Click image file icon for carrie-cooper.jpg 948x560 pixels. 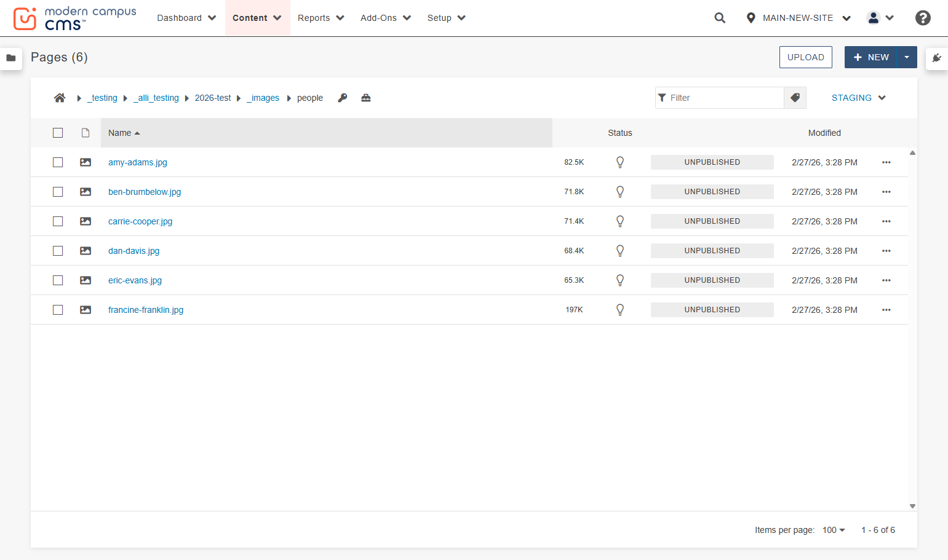coord(86,221)
